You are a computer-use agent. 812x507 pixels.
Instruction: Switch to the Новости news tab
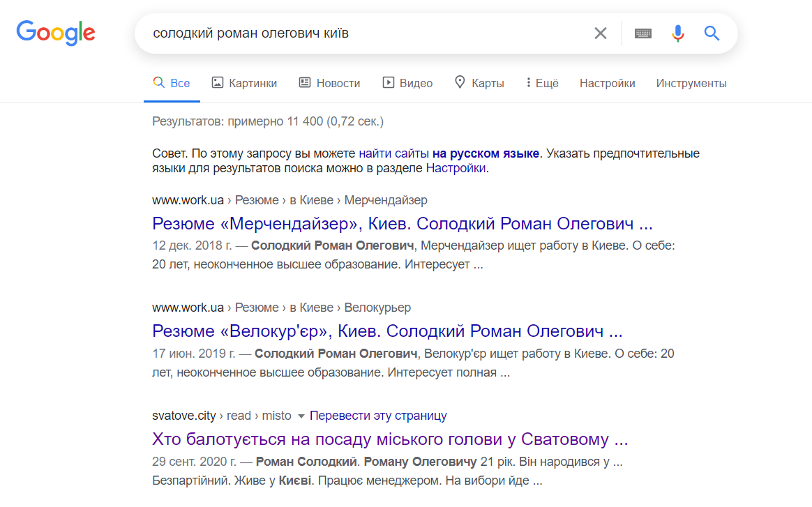click(329, 83)
